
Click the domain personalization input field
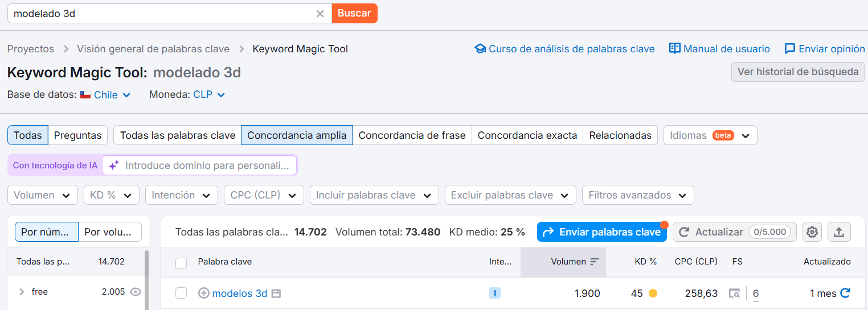point(207,166)
